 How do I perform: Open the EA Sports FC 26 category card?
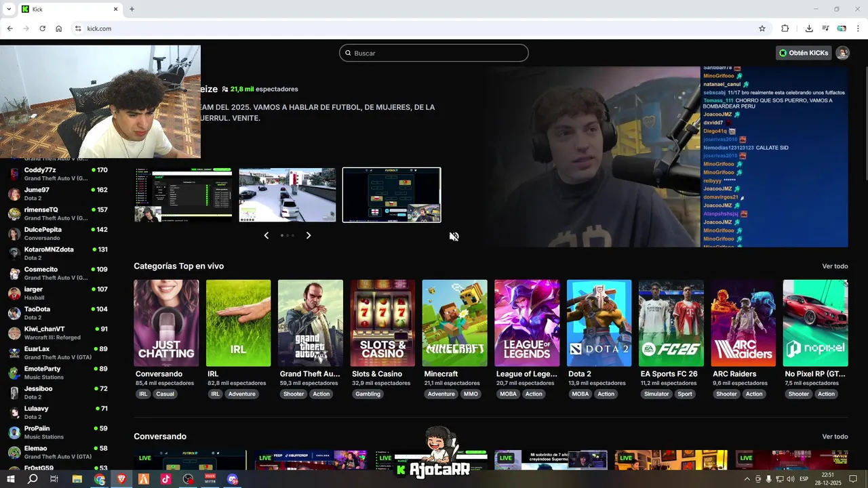point(671,323)
